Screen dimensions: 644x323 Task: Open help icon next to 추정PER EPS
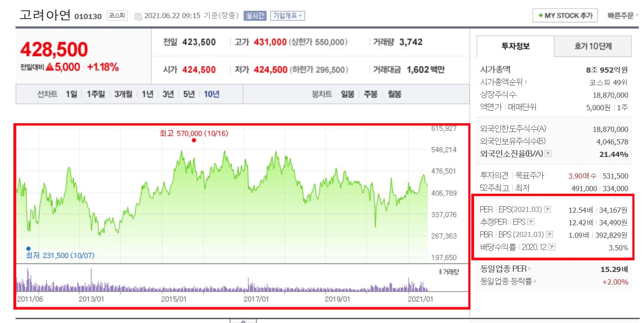(x=531, y=222)
